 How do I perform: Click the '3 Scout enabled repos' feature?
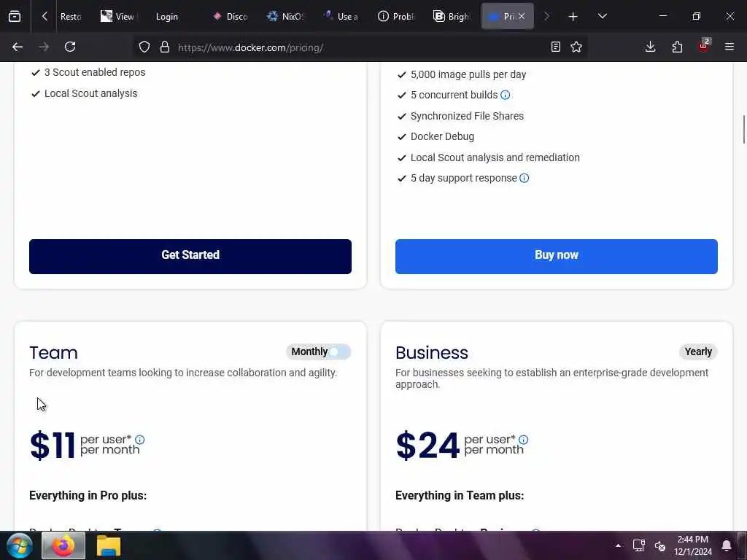click(95, 72)
